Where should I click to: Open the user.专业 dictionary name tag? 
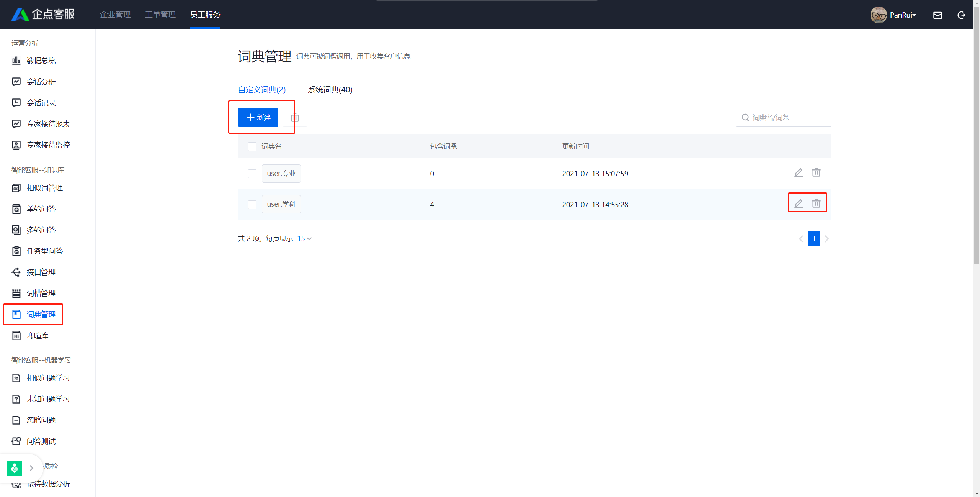coord(281,173)
